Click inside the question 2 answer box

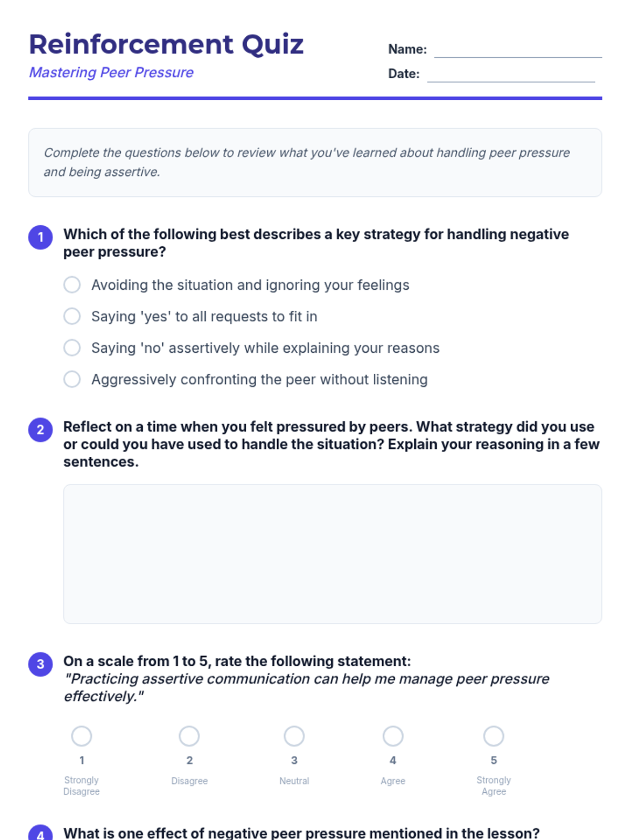point(332,554)
